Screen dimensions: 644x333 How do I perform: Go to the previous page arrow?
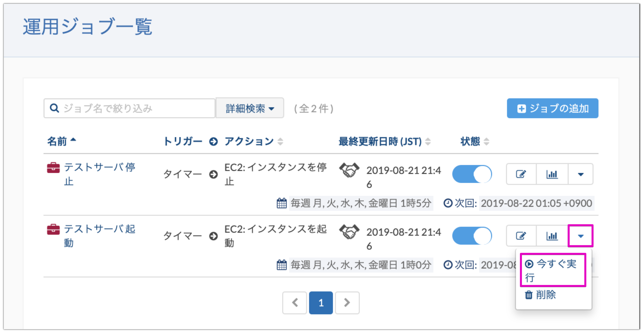295,303
